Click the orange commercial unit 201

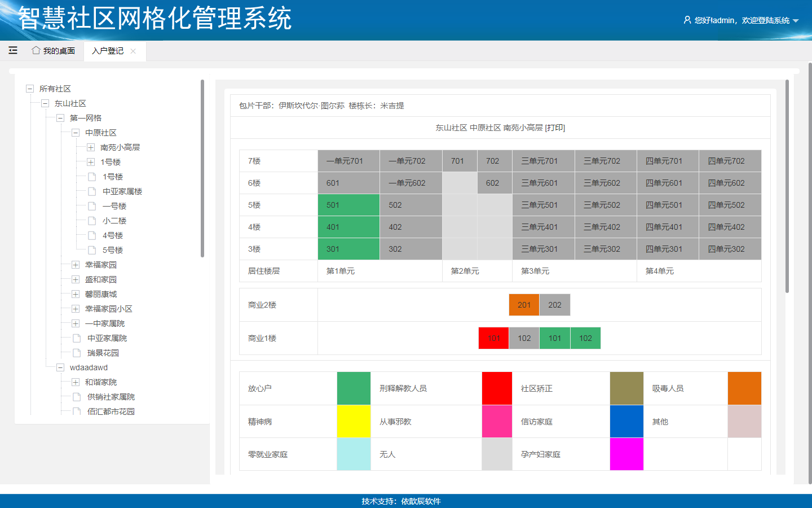pos(524,305)
